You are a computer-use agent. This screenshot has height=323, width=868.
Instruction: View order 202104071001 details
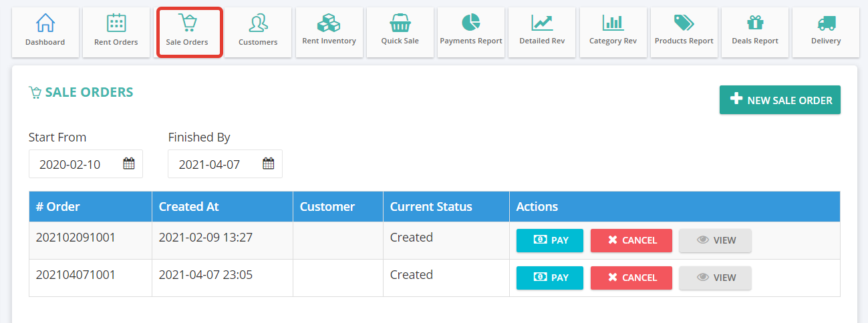(716, 278)
